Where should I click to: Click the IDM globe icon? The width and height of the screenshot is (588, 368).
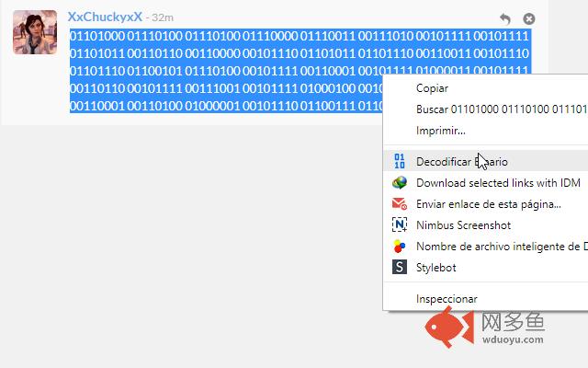click(x=400, y=183)
